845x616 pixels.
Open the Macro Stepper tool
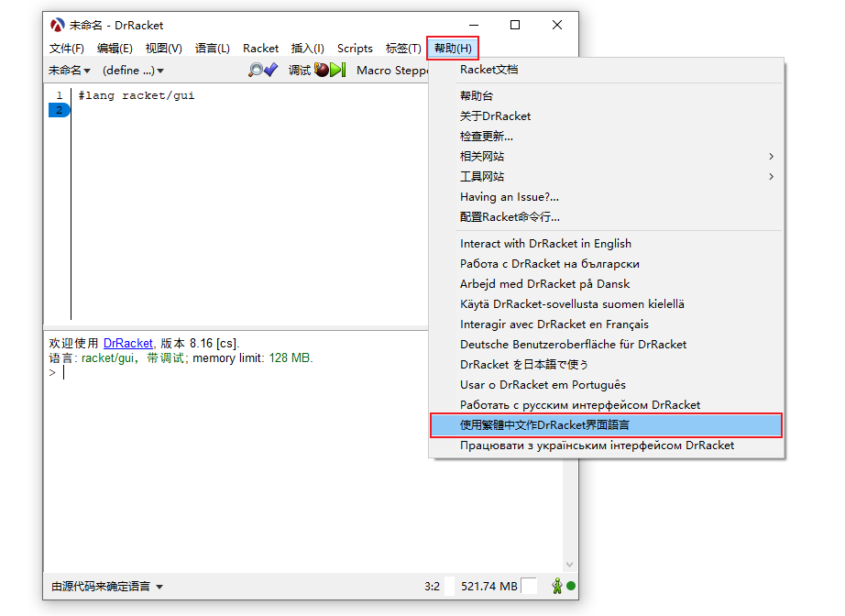[392, 70]
